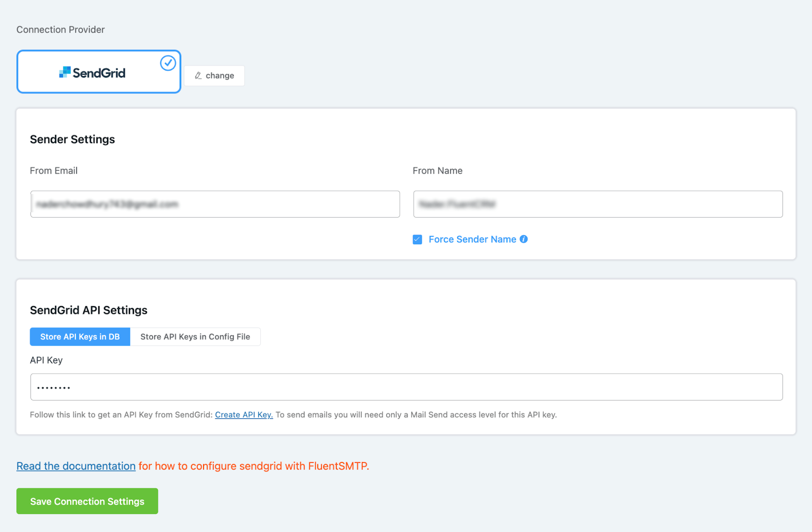812x532 pixels.
Task: Click the Sender Settings heading
Action: click(73, 140)
